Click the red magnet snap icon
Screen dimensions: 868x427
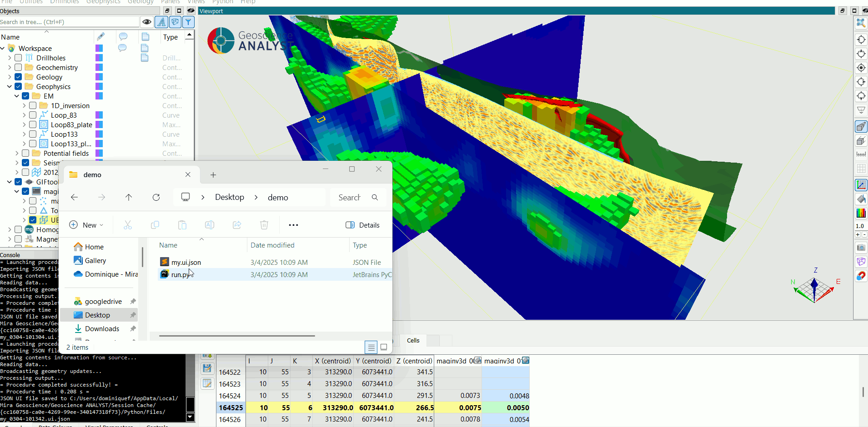click(861, 276)
